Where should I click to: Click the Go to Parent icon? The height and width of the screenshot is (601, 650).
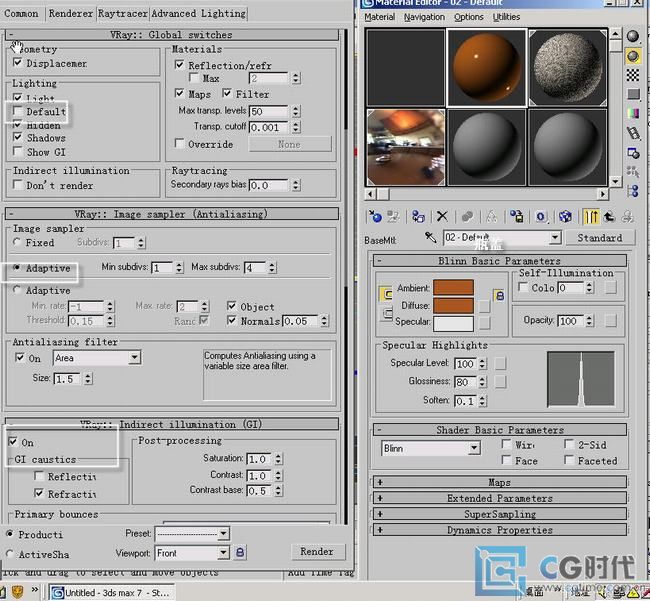tap(609, 216)
